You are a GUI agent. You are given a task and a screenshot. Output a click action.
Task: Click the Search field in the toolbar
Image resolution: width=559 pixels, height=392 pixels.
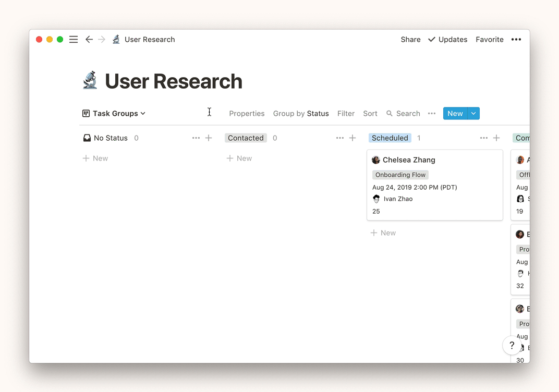click(x=404, y=114)
